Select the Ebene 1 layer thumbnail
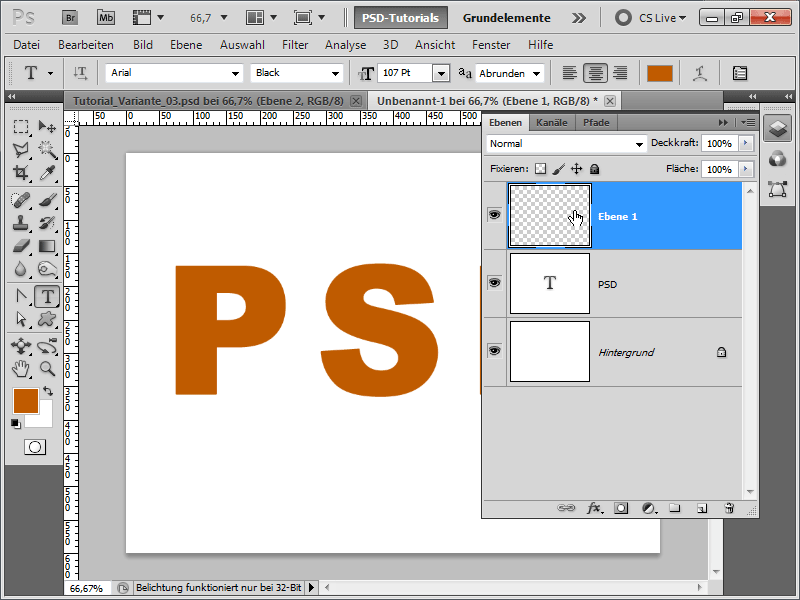 click(549, 215)
